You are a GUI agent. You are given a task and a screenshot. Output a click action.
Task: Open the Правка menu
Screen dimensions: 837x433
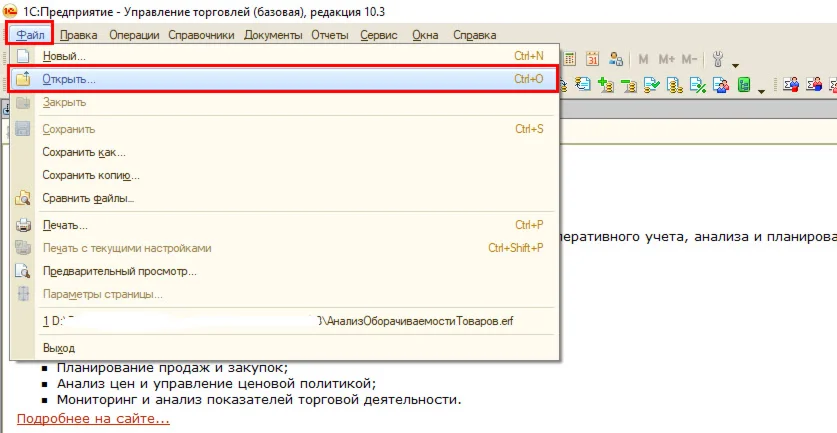(x=78, y=35)
